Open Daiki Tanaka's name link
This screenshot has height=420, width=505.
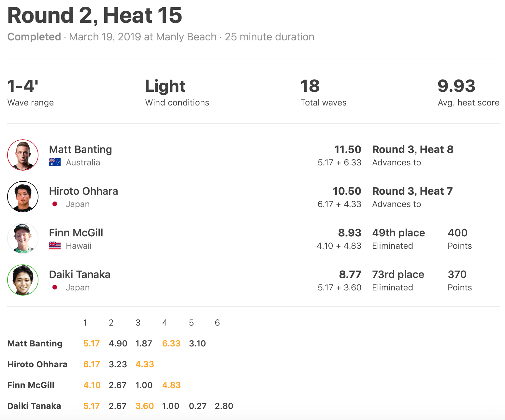pos(79,274)
